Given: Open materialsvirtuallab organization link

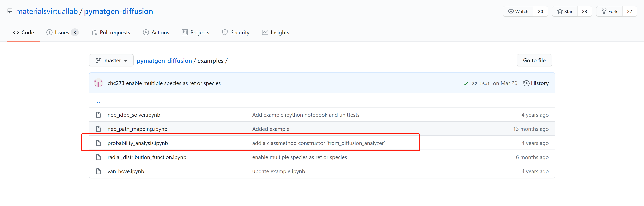Looking at the screenshot, I should [x=47, y=11].
